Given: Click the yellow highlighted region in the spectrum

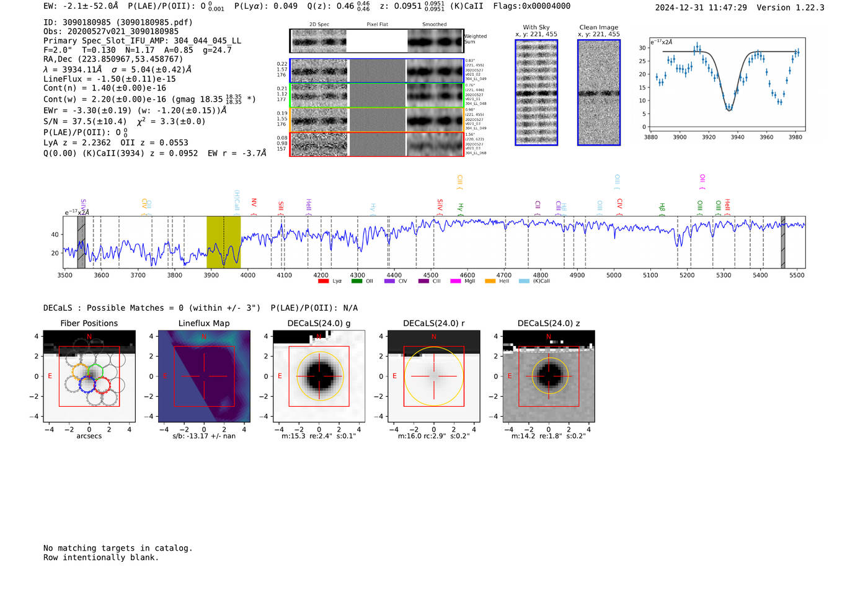Looking at the screenshot, I should pyautogui.click(x=223, y=242).
